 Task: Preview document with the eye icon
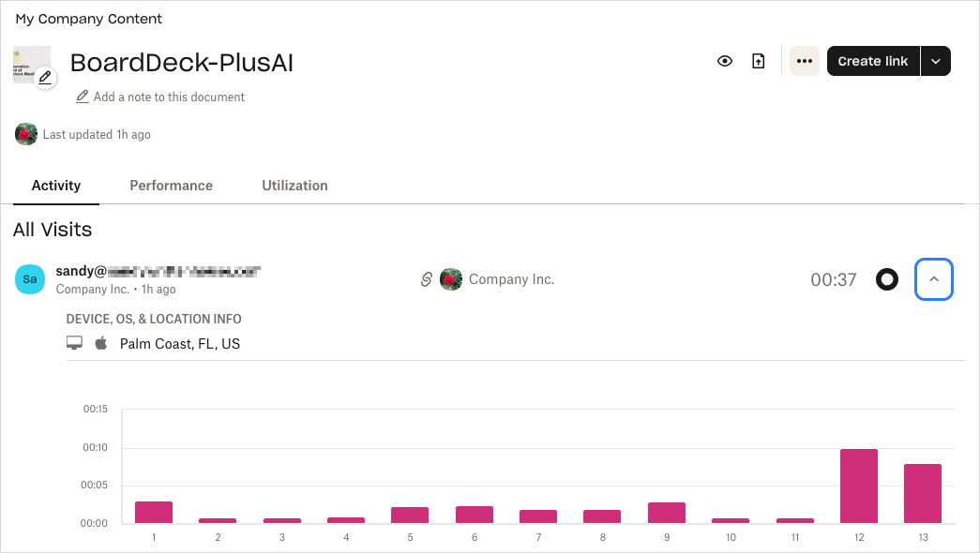point(724,61)
